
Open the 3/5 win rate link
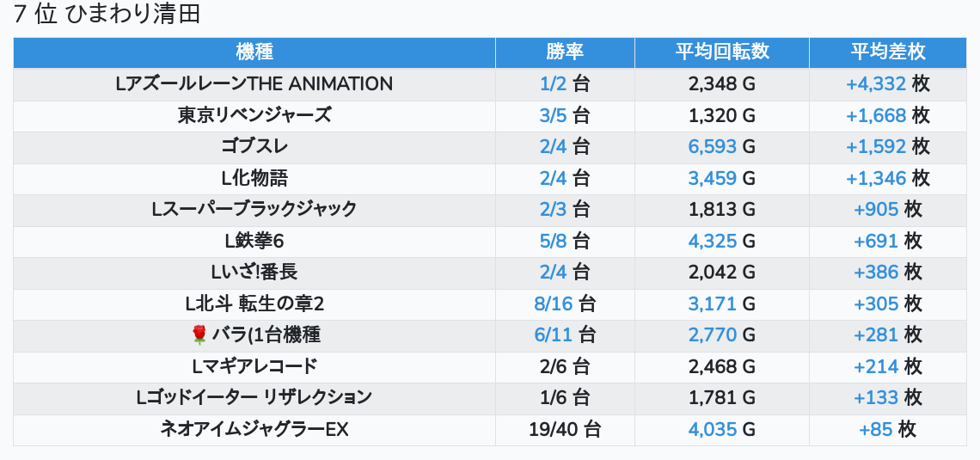(554, 115)
